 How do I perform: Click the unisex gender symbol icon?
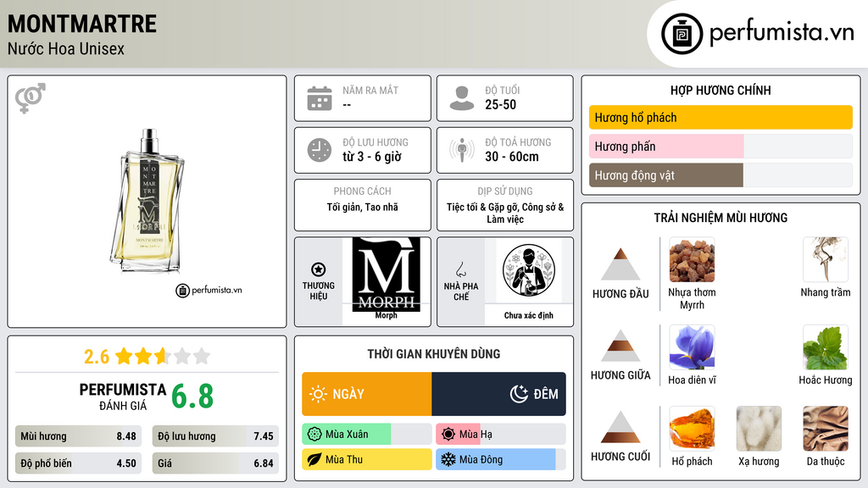(31, 98)
